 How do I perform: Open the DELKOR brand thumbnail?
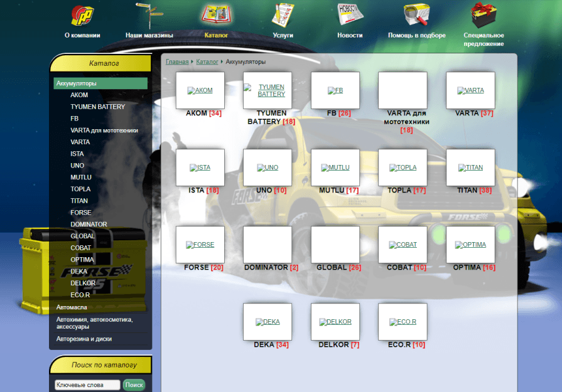pos(335,322)
